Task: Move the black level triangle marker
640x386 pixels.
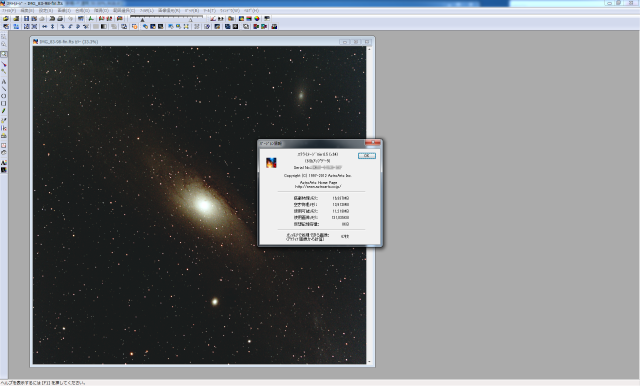Action: 142,20
